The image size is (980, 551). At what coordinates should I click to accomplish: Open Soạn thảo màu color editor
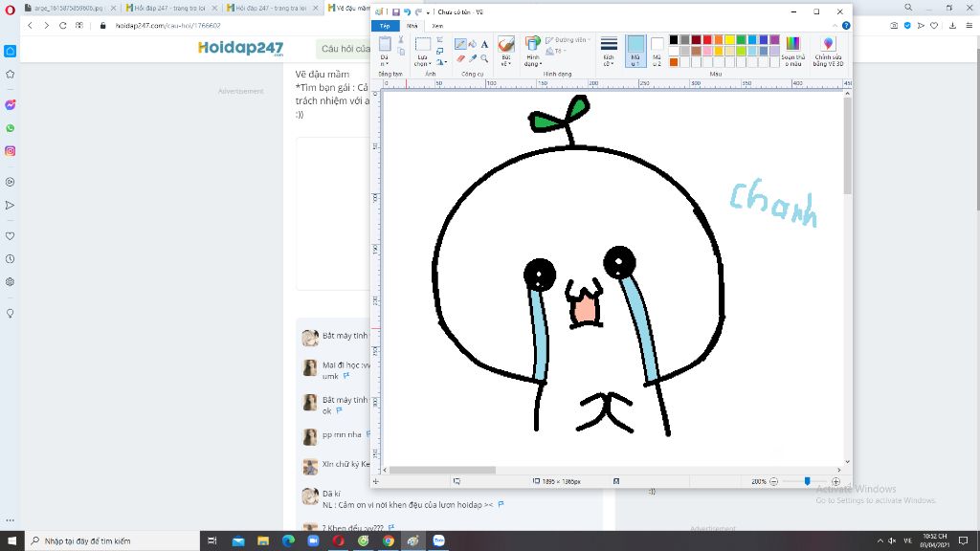click(792, 52)
